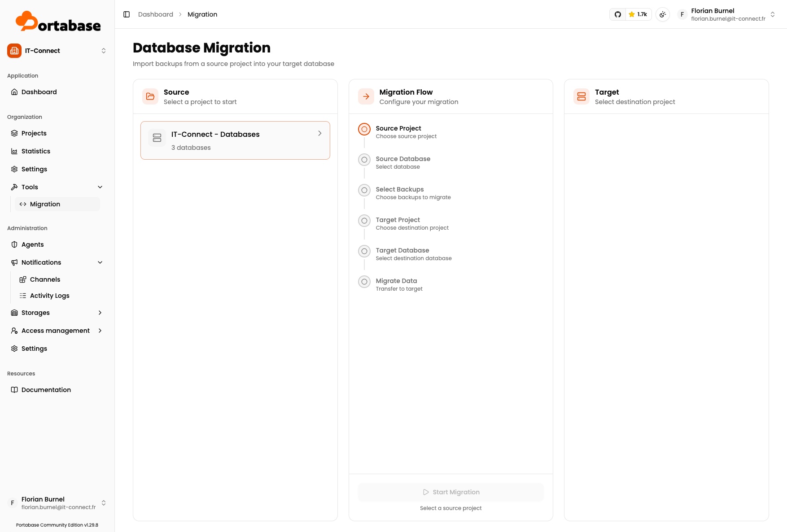Open the IT-Connect organization switcher

pos(57,51)
